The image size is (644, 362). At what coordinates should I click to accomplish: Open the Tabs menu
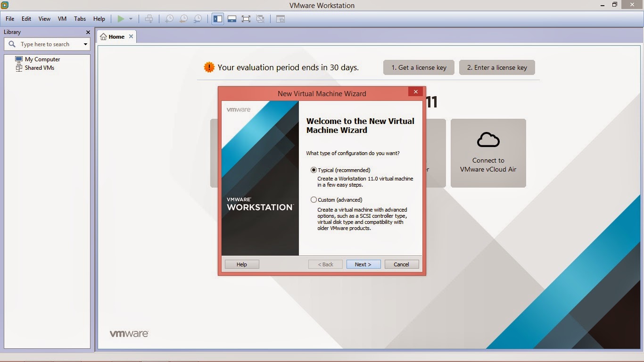[80, 19]
